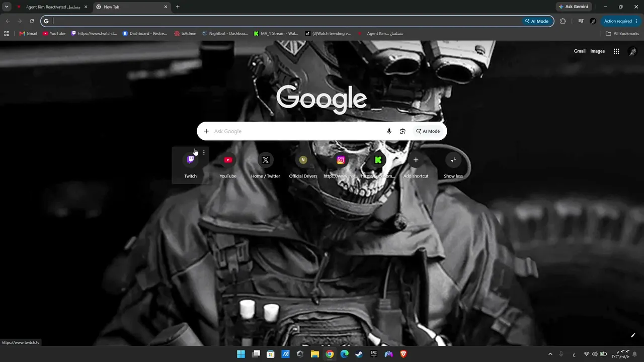Close the Agent Kim Reactivated tab
Screen dimensions: 644x362
86,7
